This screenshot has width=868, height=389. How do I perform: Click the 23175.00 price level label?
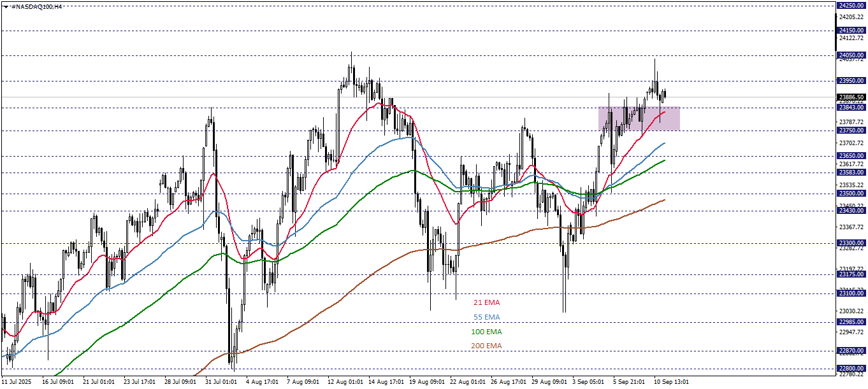point(851,274)
